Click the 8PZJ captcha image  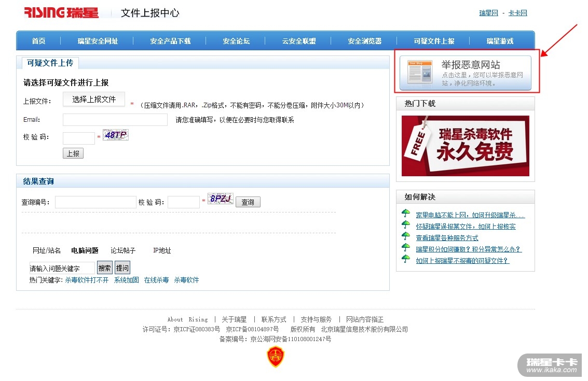click(221, 199)
